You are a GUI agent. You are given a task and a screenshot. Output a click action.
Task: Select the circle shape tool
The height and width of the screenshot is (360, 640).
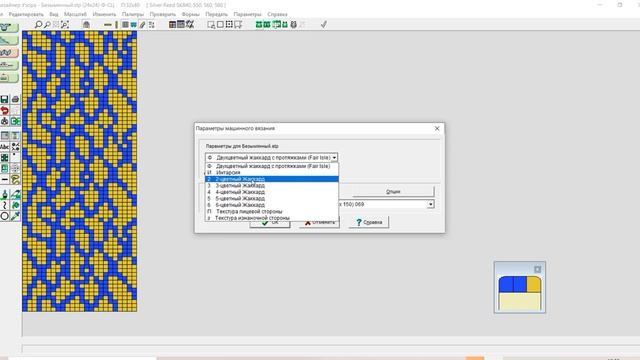(4, 216)
